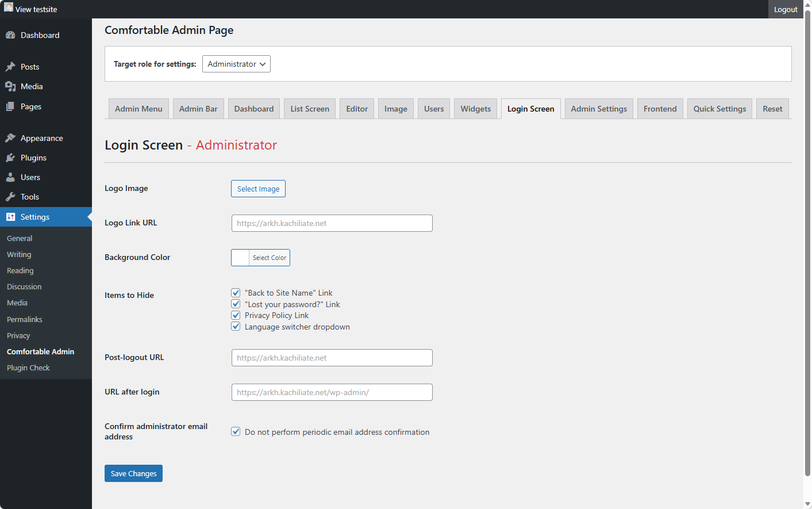Switch to the Admin Bar tab

tap(198, 109)
